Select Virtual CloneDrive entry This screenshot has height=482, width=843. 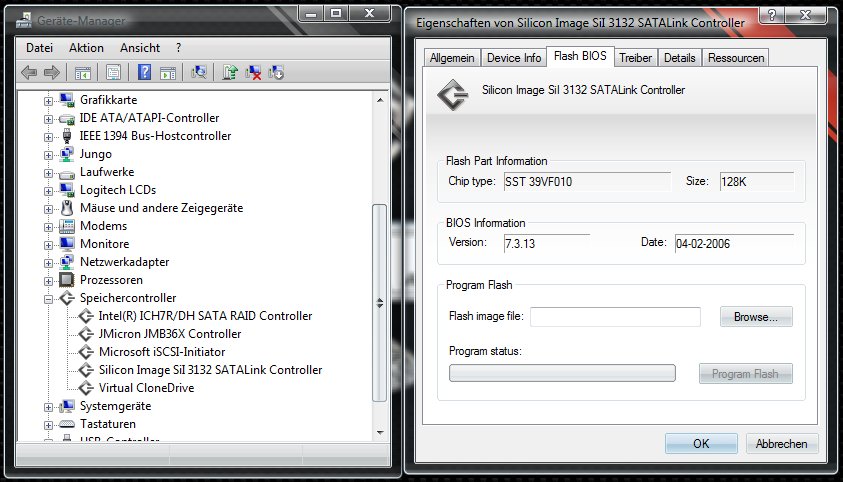146,388
